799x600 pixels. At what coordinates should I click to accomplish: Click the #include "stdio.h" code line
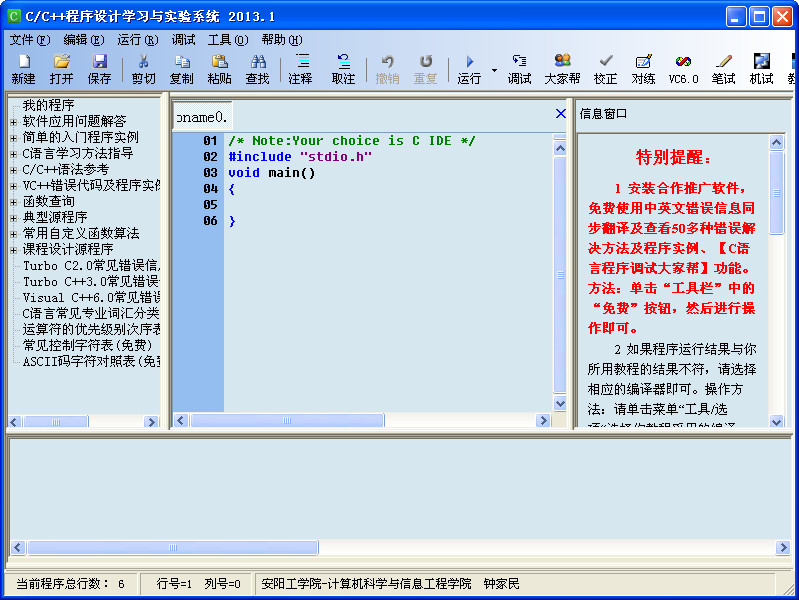click(x=300, y=156)
